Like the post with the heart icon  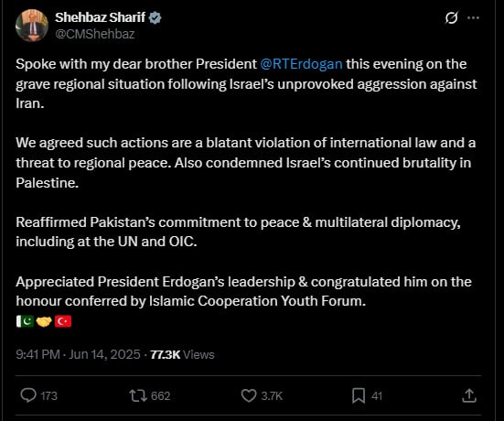coord(249,395)
